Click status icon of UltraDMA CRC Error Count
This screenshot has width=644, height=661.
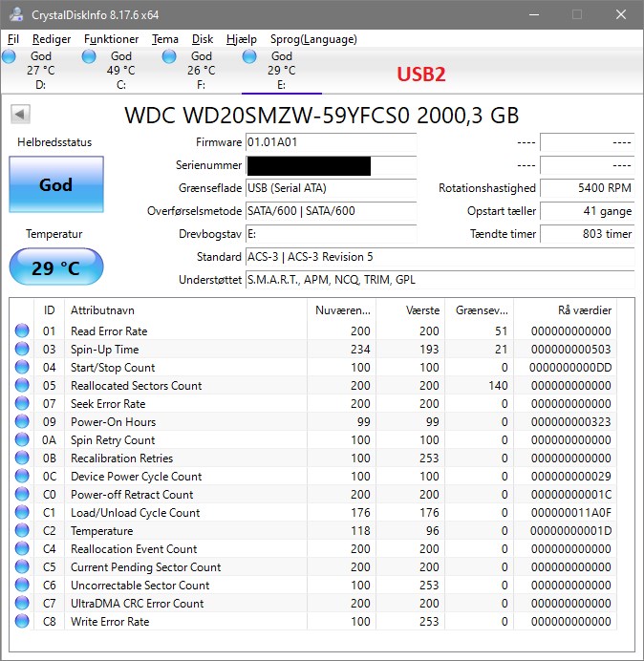[x=22, y=603]
